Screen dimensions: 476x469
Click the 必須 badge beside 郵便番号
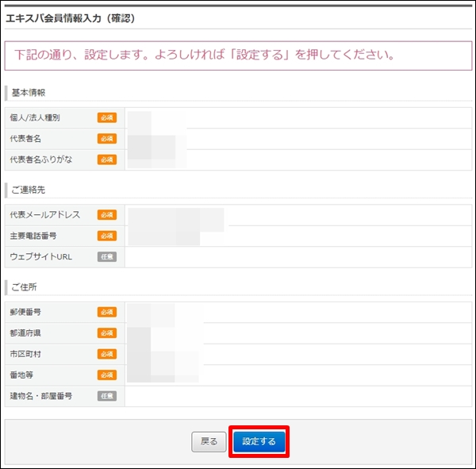coord(107,312)
